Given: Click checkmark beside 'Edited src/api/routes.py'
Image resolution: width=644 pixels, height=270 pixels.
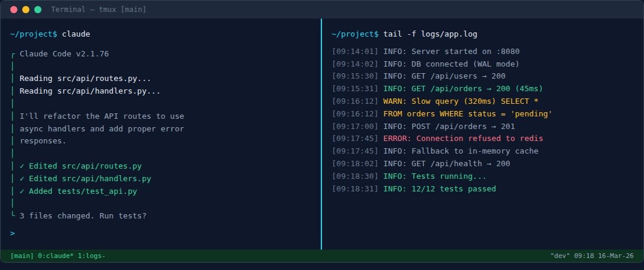Looking at the screenshot, I should point(22,166).
